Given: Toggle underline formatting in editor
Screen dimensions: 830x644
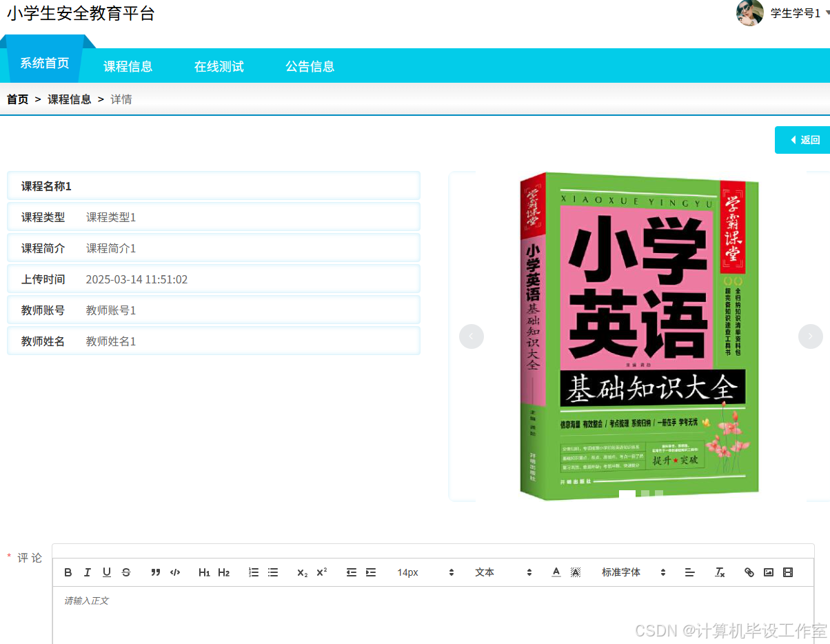Looking at the screenshot, I should pyautogui.click(x=107, y=572).
